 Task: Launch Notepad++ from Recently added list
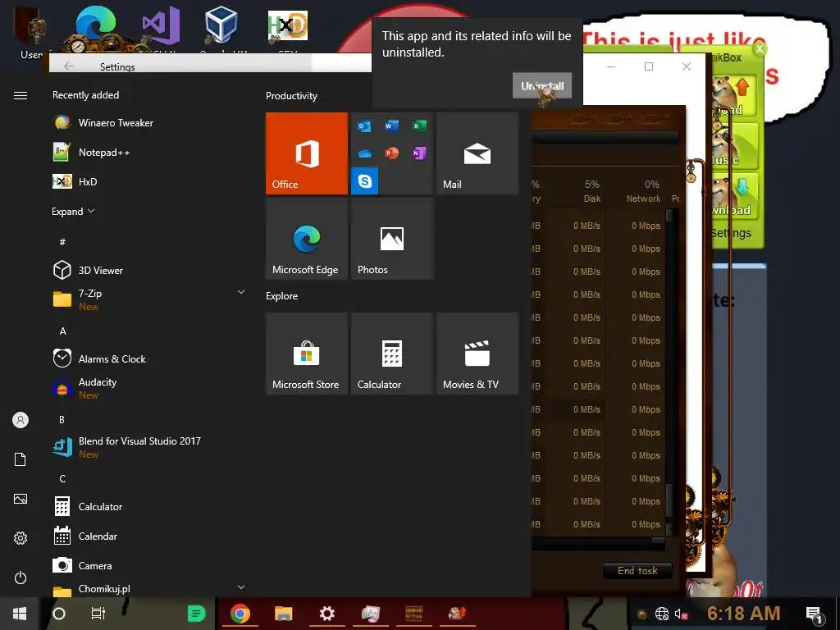click(x=149, y=152)
